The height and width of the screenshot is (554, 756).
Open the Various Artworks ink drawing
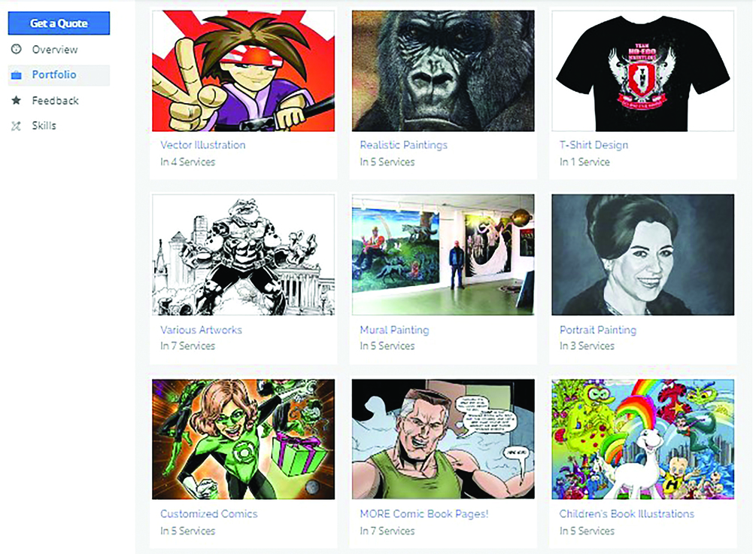coord(243,255)
